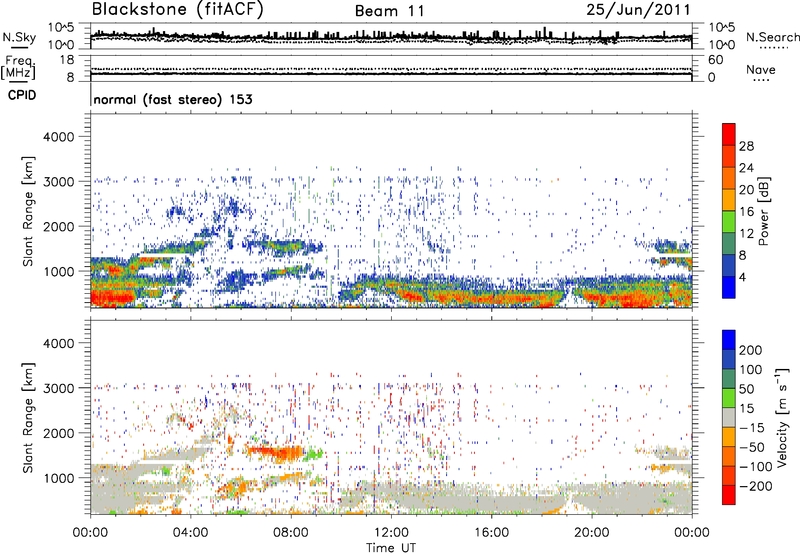Click light green Power segment between 12 and 16

[x=729, y=222]
